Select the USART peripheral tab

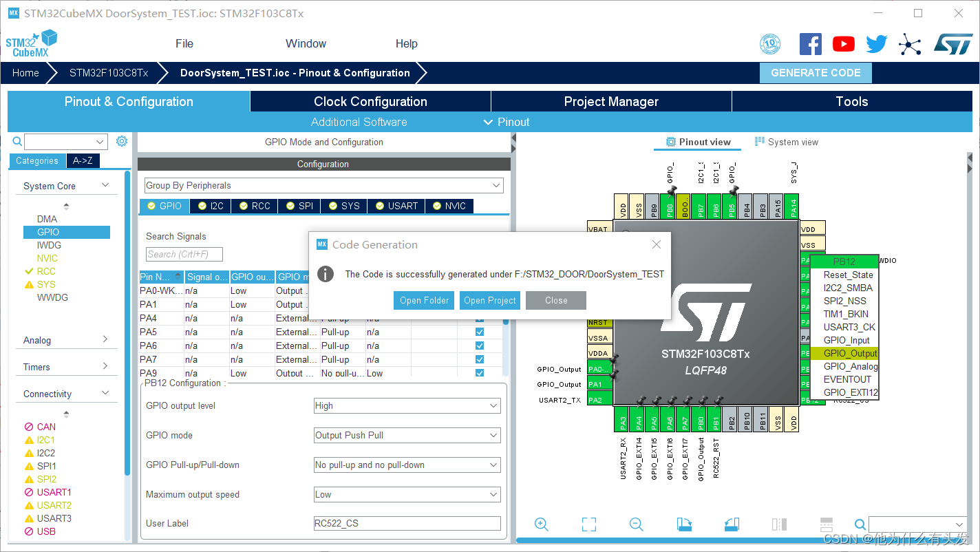pos(396,206)
